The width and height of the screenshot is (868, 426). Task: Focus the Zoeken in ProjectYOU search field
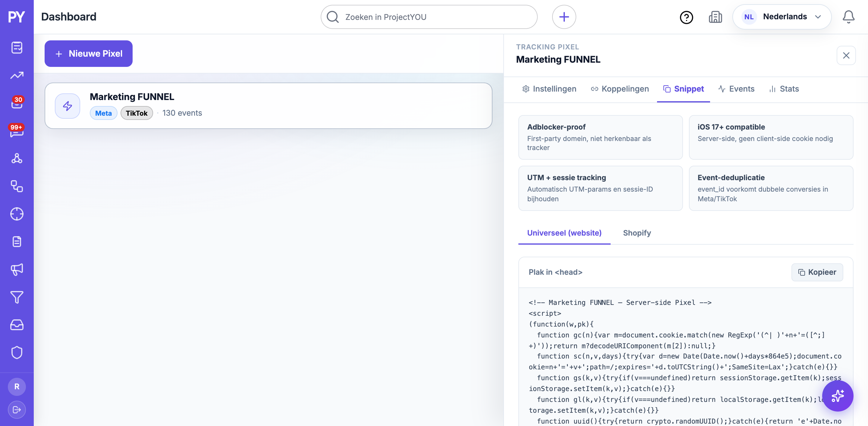(x=429, y=17)
